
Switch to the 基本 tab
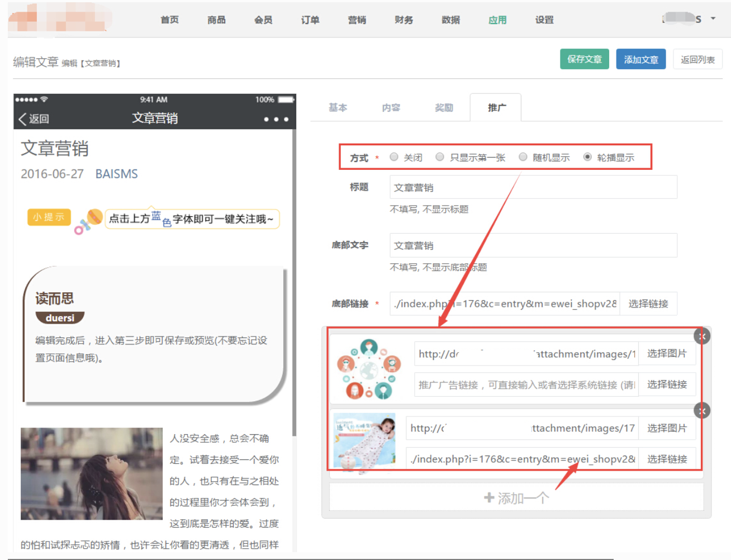(x=338, y=107)
